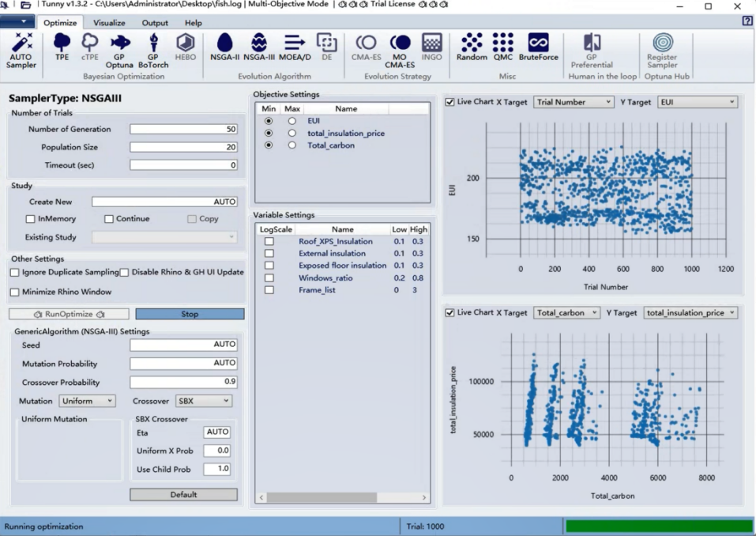Click the Crossover Probability field
This screenshot has width=756, height=536.
click(x=184, y=382)
